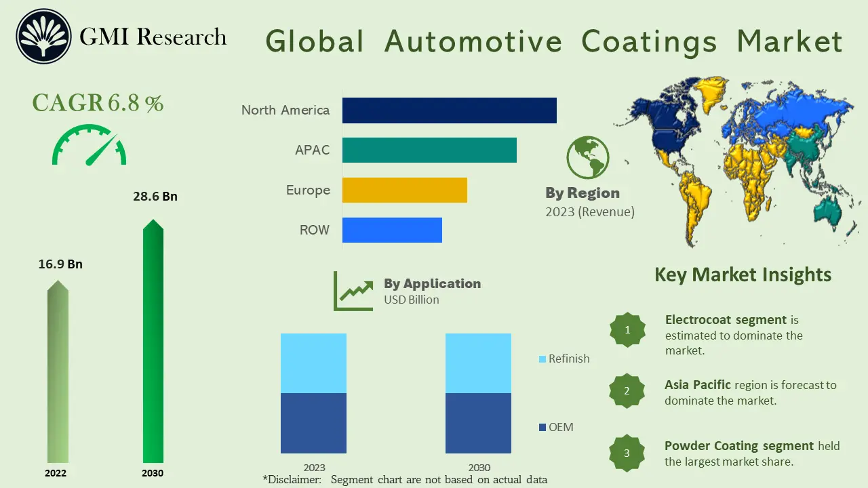Image resolution: width=868 pixels, height=488 pixels.
Task: Click the 2030 arrow bar showing 28.6 Bn
Action: [152, 339]
